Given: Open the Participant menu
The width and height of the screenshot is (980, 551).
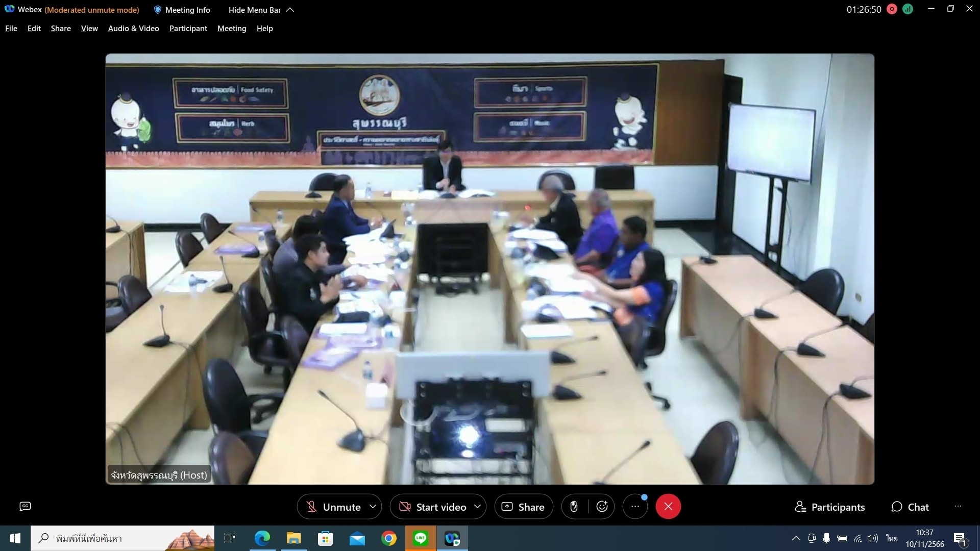Looking at the screenshot, I should pyautogui.click(x=188, y=29).
